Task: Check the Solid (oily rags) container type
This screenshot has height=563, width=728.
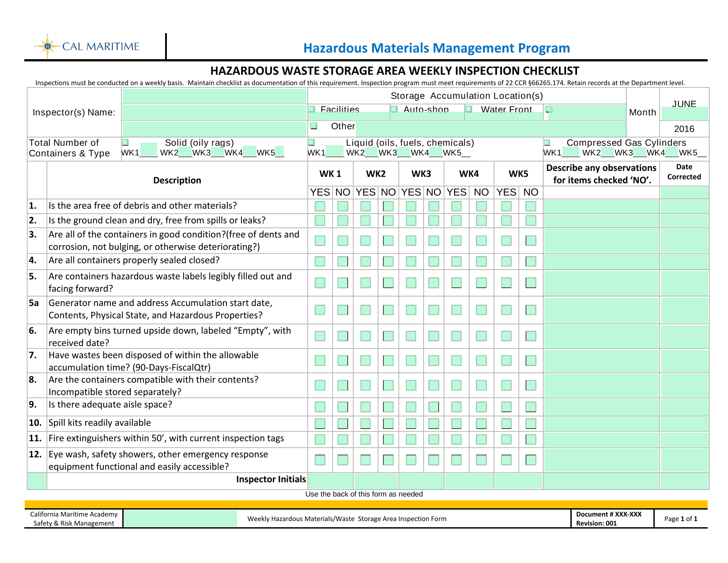Action: point(125,142)
